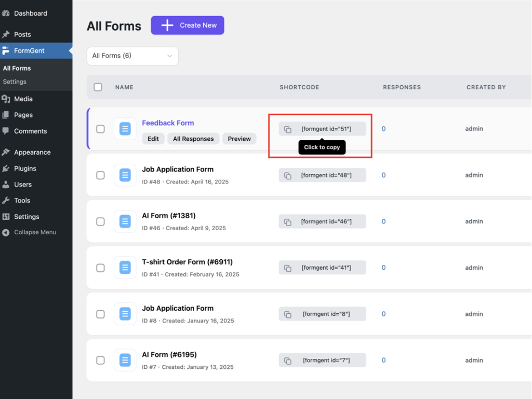Check the checkbox for form ID #8
The width and height of the screenshot is (532, 399).
click(100, 314)
